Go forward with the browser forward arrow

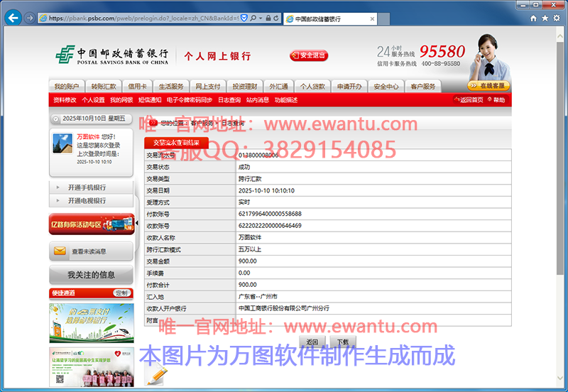tap(30, 18)
